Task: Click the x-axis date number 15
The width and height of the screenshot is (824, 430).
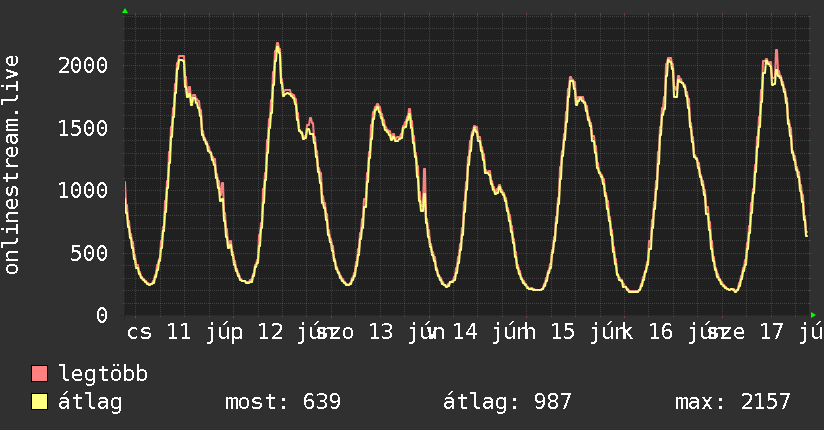Action: tap(563, 332)
